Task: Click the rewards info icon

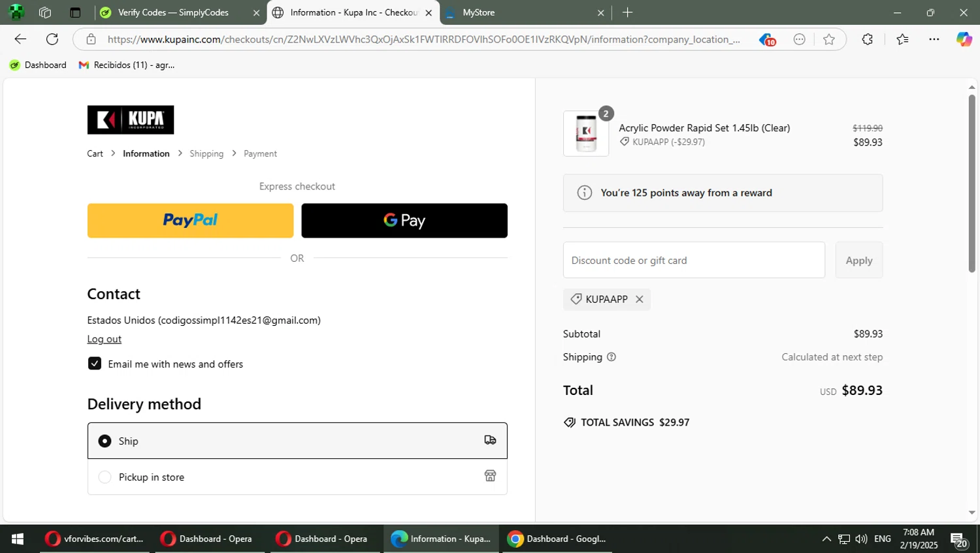Action: pos(585,193)
